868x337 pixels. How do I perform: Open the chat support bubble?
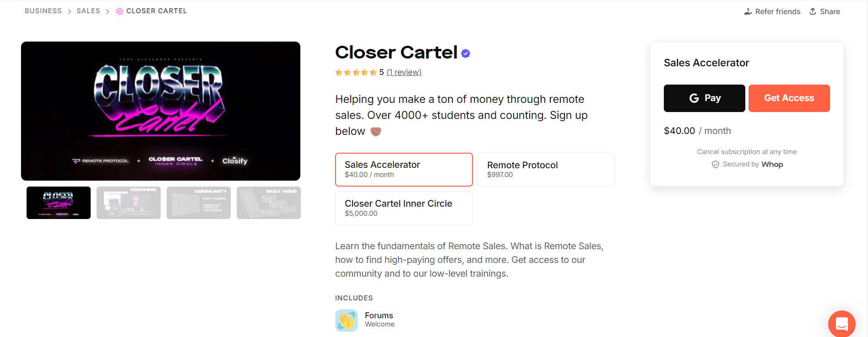pos(841,324)
